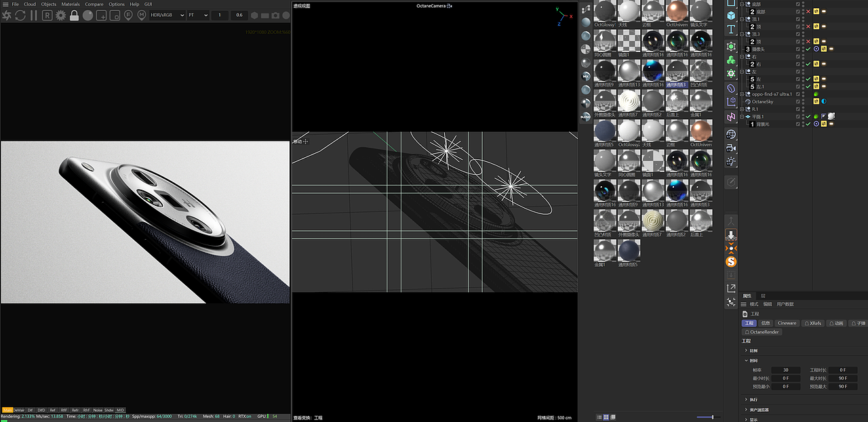Select the MIX material type icon
Viewport: 868px width, 422px height.
(586, 76)
